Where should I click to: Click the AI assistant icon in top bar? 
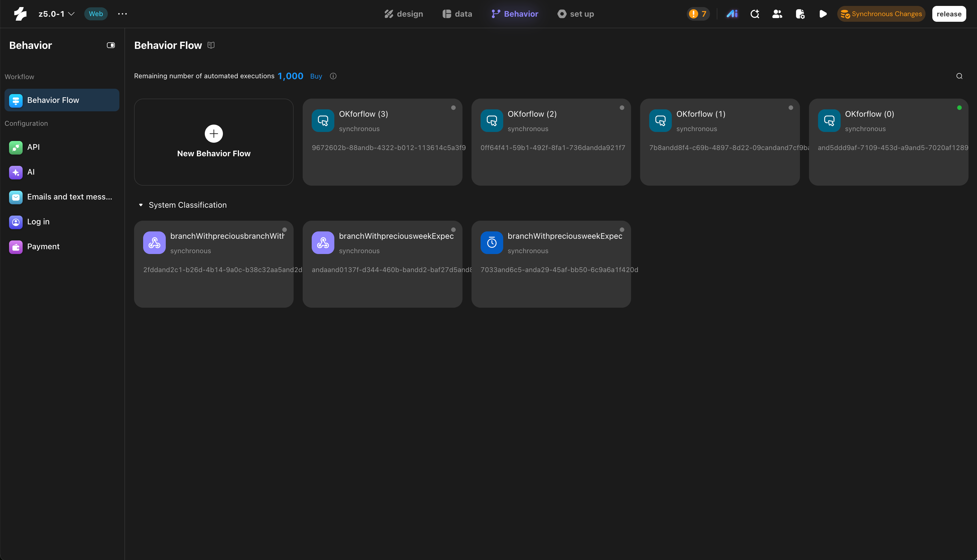click(732, 14)
